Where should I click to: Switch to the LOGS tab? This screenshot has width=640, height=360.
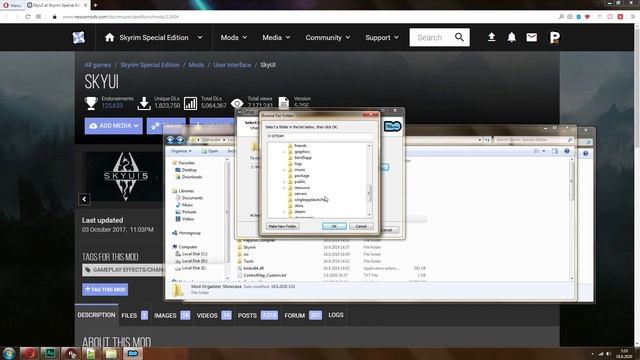tap(336, 315)
